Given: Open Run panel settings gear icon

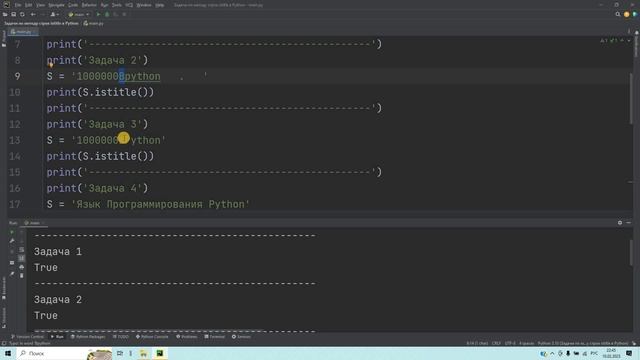Looking at the screenshot, I should click(620, 223).
